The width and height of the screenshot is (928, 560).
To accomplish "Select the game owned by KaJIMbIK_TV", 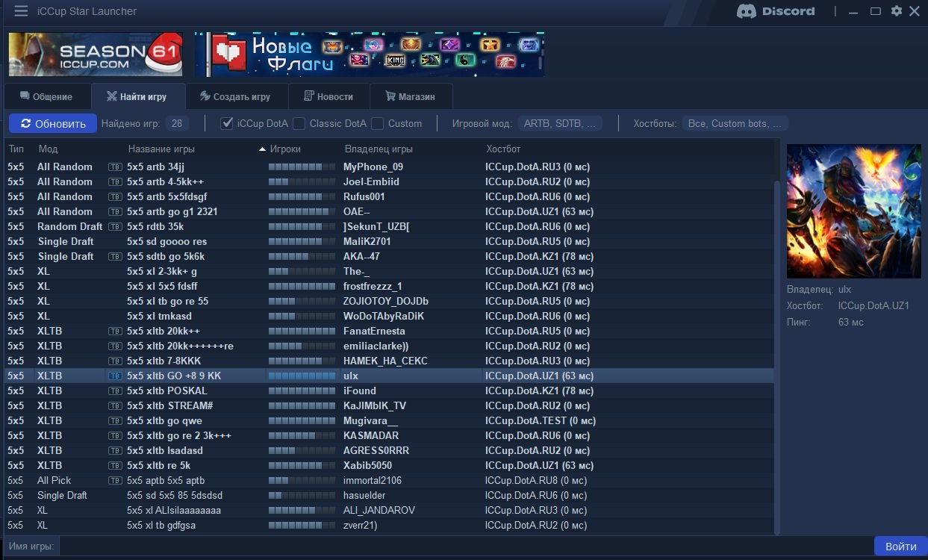I will point(389,405).
